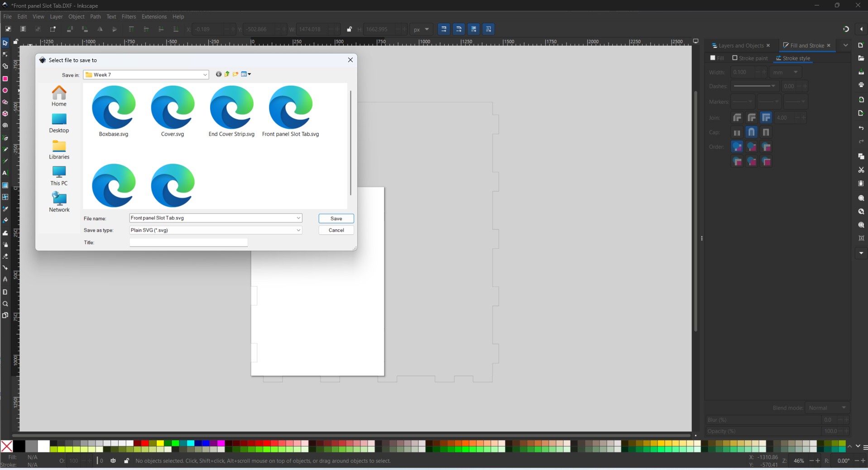The height and width of the screenshot is (470, 868).
Task: Click the Save button in dialog
Action: coord(336,218)
